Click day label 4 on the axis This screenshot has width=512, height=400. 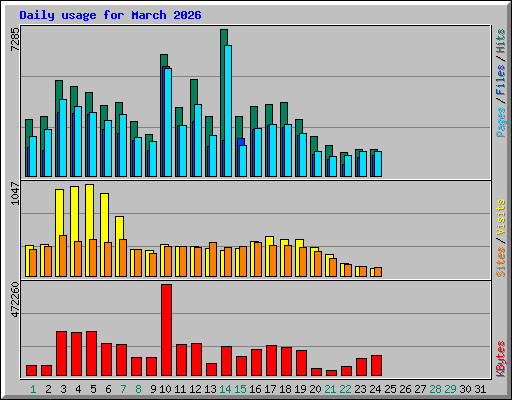coord(78,389)
